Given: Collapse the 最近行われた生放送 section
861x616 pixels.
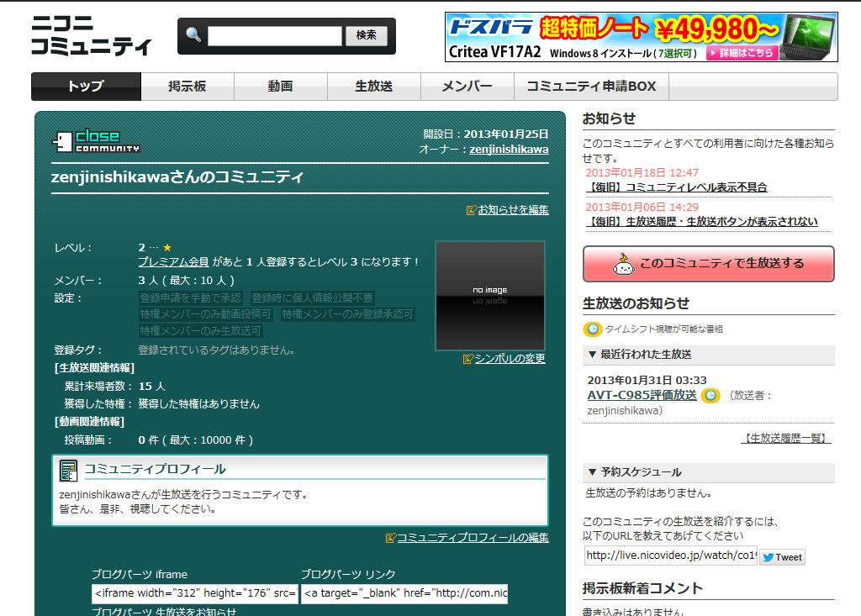Looking at the screenshot, I should point(708,355).
